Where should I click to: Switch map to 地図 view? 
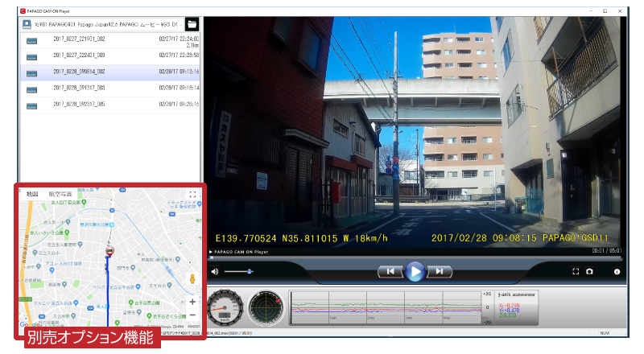(x=32, y=195)
